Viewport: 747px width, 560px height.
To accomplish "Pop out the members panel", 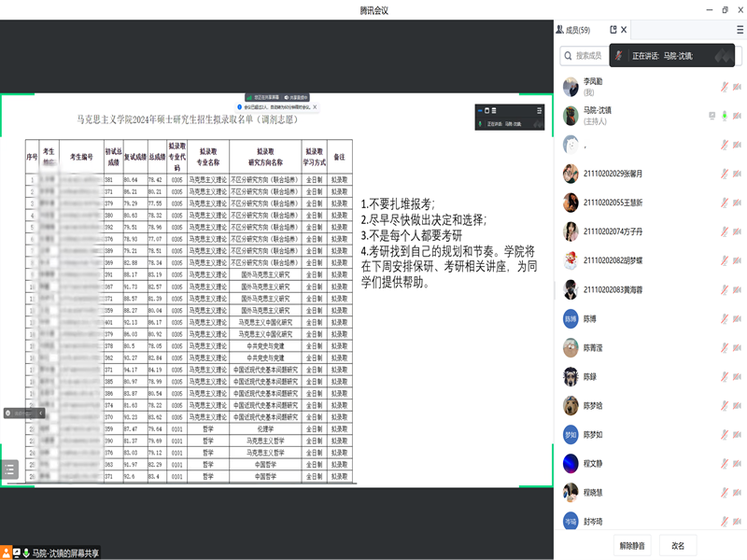I will (x=613, y=30).
